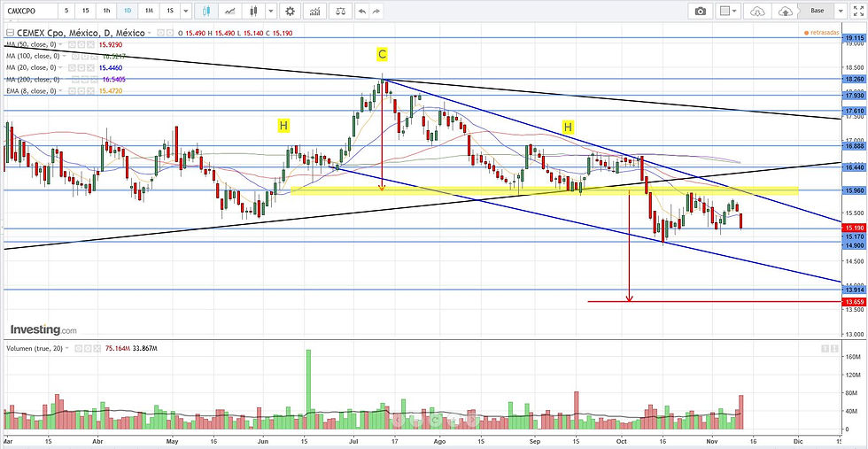The image size is (868, 449).
Task: Open settings icon beside CEMEX Cpo title
Action: tap(169, 33)
